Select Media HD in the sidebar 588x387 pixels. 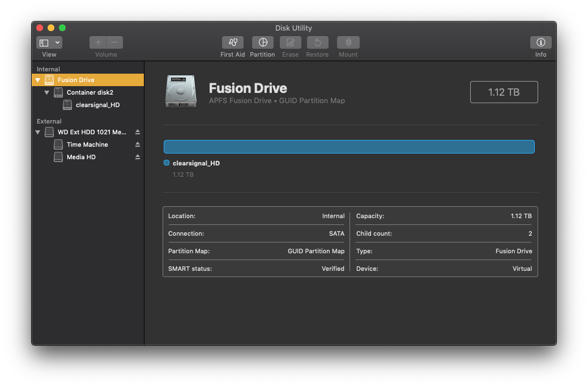coord(81,157)
